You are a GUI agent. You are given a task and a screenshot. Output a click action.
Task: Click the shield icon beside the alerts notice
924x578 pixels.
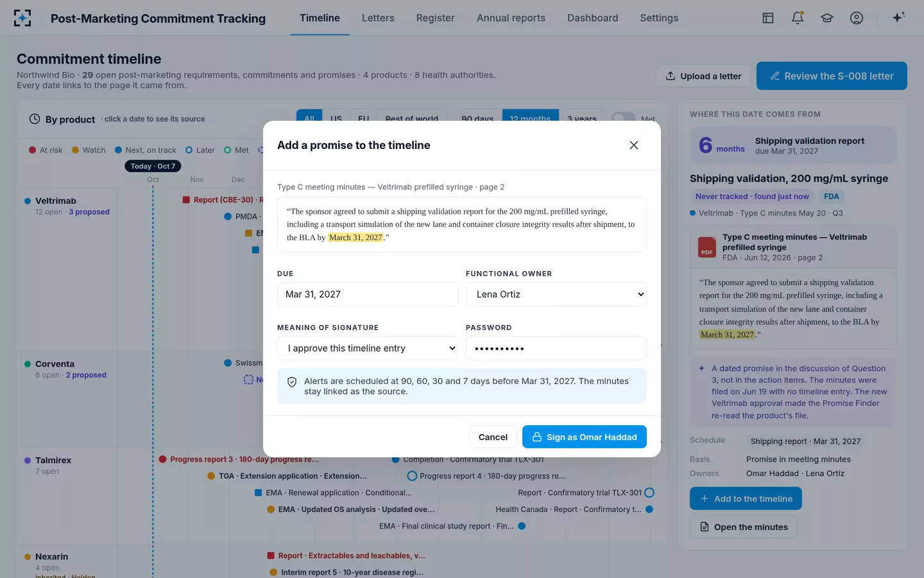[x=292, y=382]
